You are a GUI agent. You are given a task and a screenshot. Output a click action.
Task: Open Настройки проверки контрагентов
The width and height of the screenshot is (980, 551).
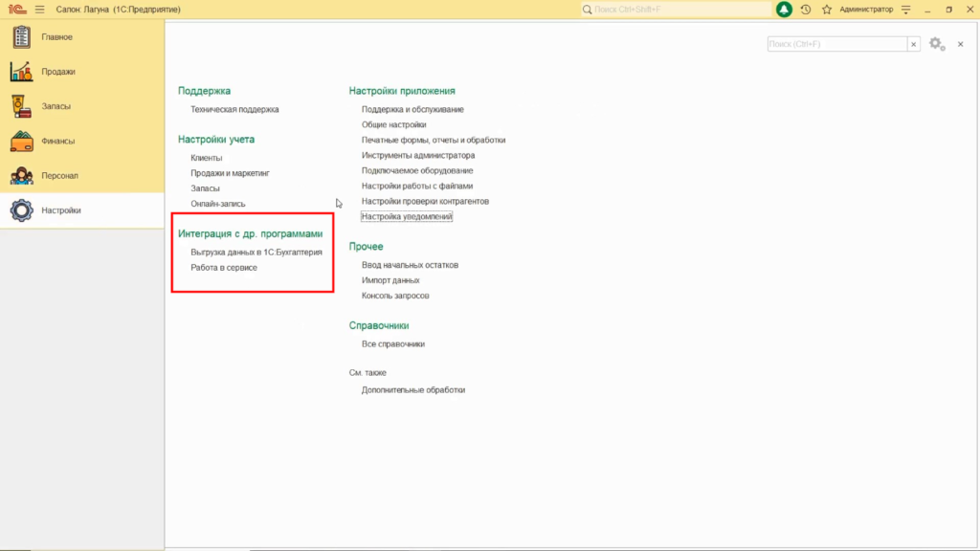pyautogui.click(x=425, y=201)
